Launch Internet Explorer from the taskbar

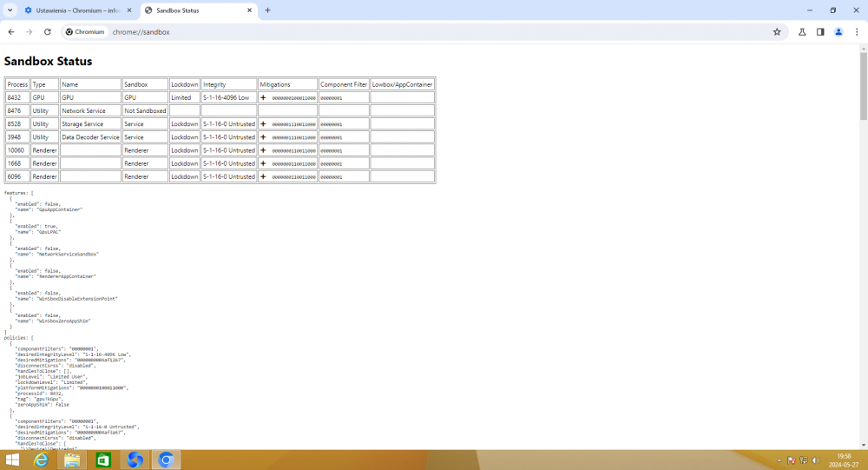tap(41, 460)
